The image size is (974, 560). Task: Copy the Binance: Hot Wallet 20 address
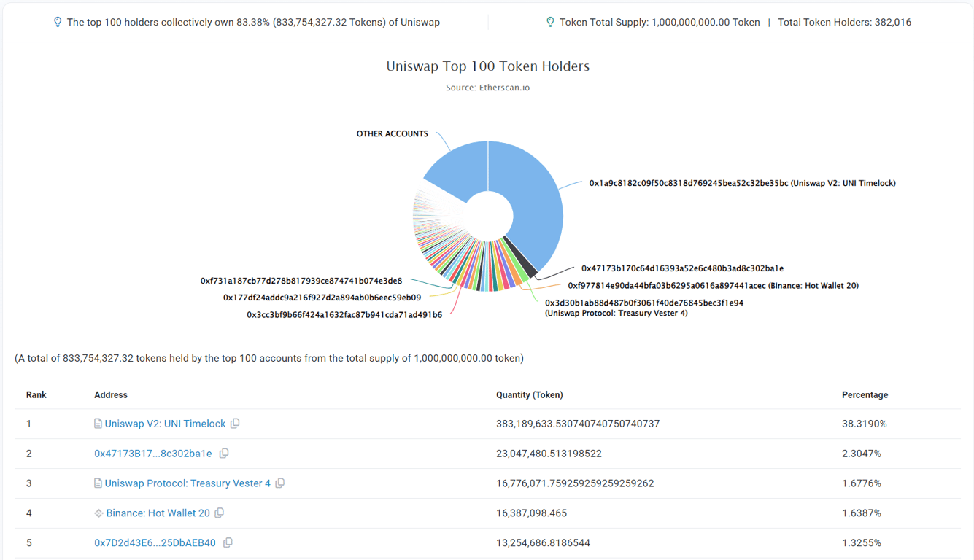(219, 513)
